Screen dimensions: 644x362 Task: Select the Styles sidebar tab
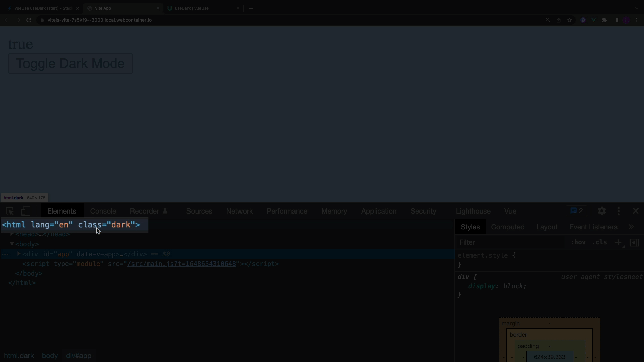click(x=470, y=227)
